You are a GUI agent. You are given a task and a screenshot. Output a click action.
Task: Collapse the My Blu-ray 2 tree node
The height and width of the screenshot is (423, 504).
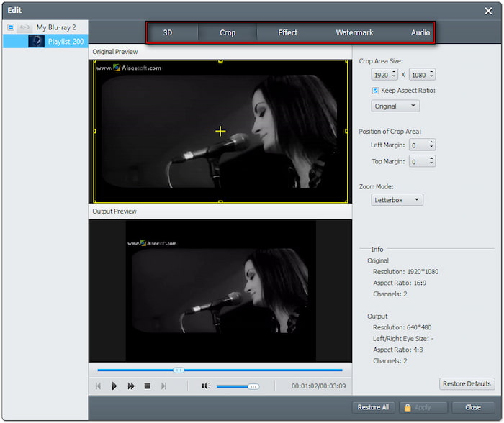(x=11, y=27)
